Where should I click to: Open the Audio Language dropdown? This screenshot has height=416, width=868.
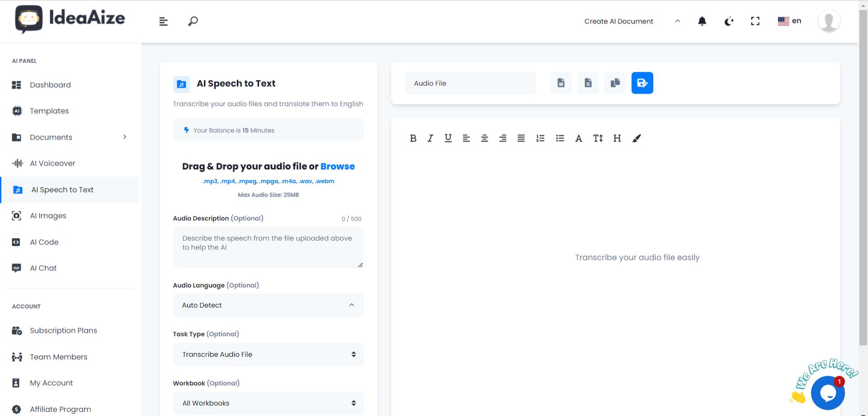coord(268,305)
